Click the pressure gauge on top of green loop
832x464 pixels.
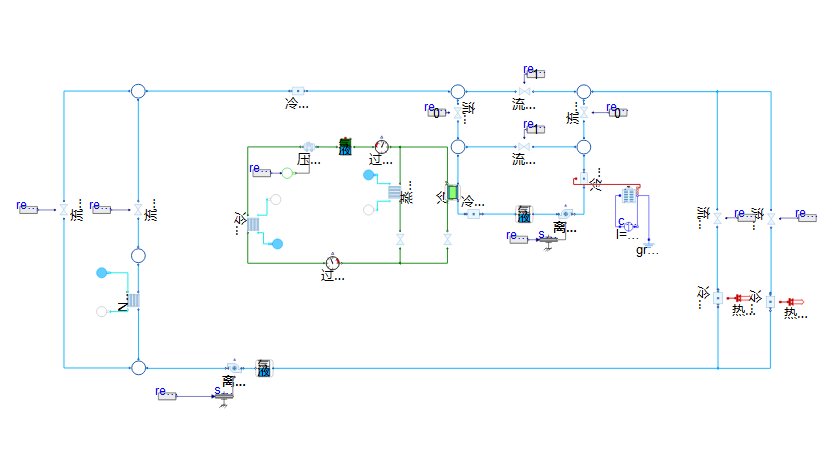click(381, 146)
